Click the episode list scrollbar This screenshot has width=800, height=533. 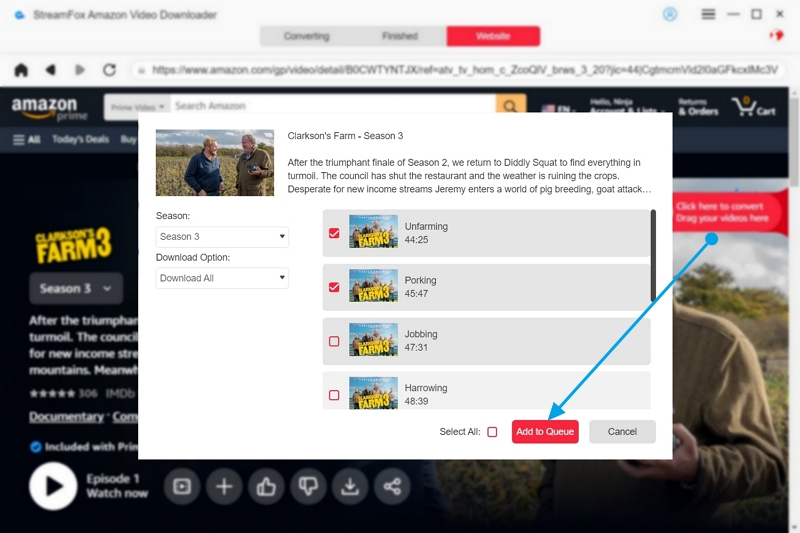(653, 255)
